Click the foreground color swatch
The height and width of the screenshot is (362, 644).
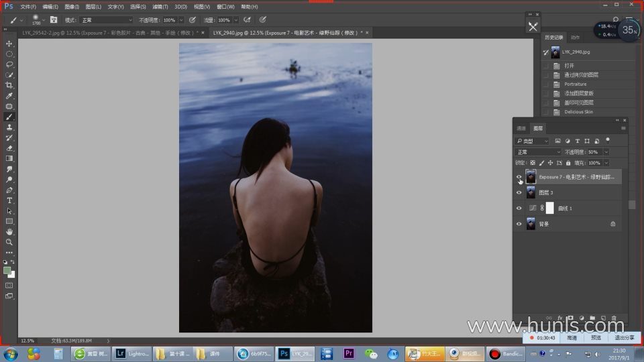click(7, 270)
